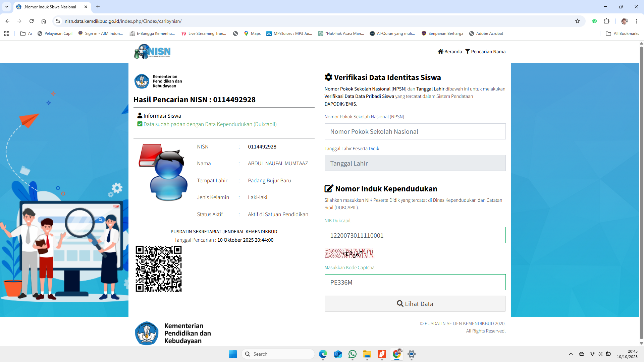Click the NISN logo in header
Viewport: 644px width, 362px height.
(x=152, y=52)
